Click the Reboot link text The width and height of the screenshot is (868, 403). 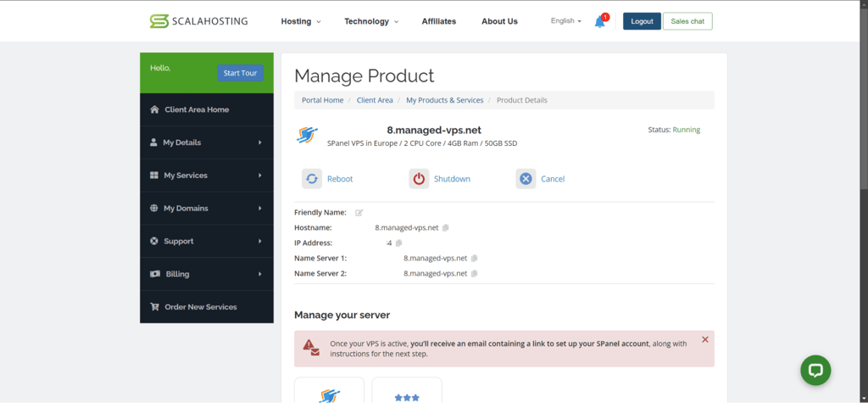pos(340,179)
